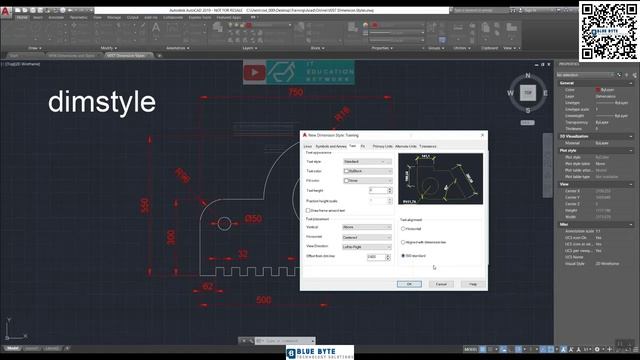
Task: Click Cancel in the dimension style dialog
Action: tap(441, 284)
